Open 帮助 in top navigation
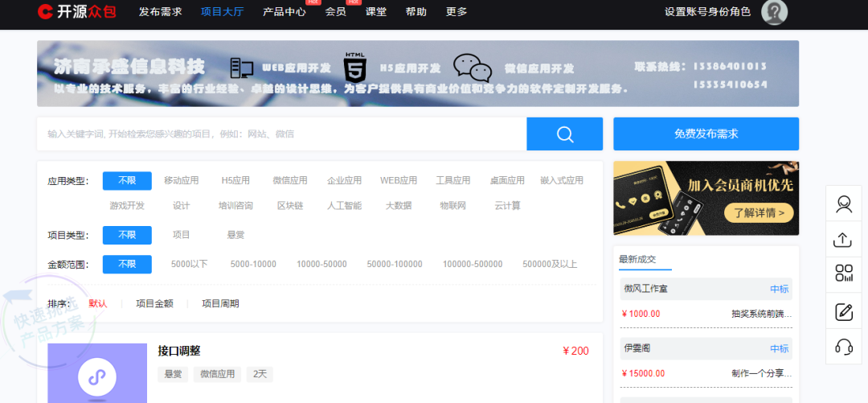The width and height of the screenshot is (868, 403). (416, 11)
